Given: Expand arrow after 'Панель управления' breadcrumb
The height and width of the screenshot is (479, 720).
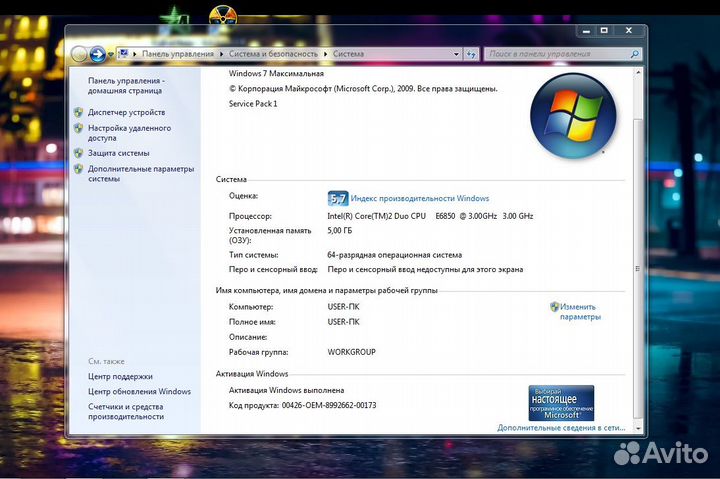Looking at the screenshot, I should pyautogui.click(x=221, y=54).
